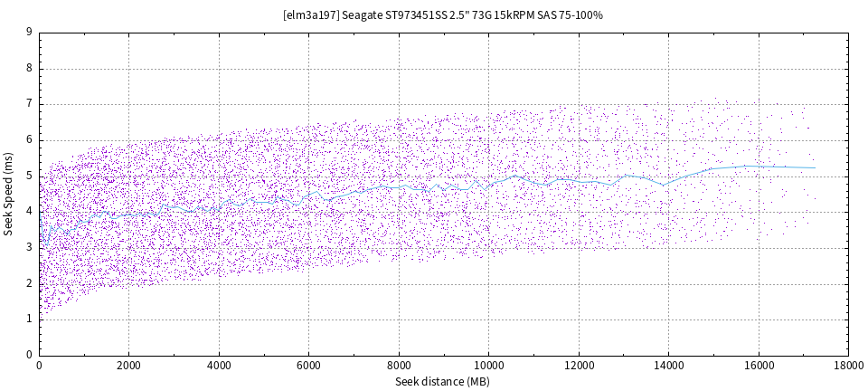Click the 5 y-axis tick label
868x391 pixels.
[29, 176]
